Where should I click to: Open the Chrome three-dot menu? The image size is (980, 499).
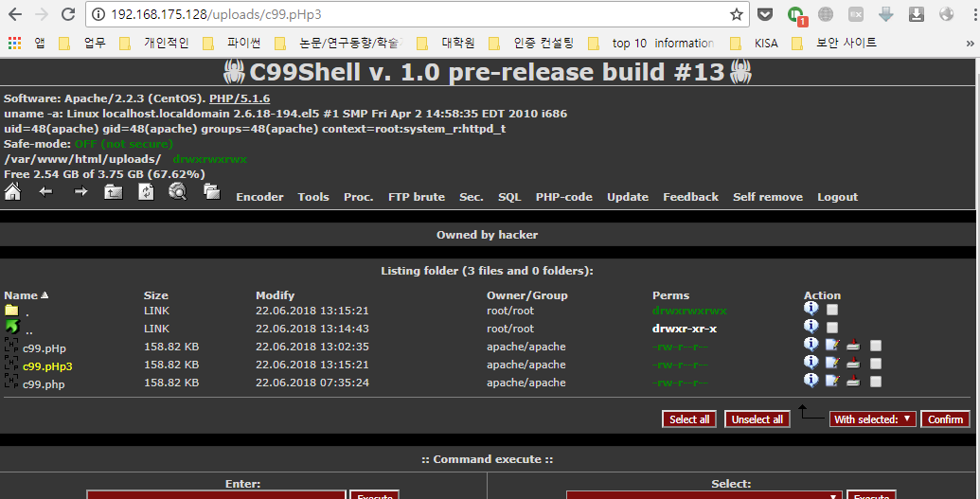975,14
